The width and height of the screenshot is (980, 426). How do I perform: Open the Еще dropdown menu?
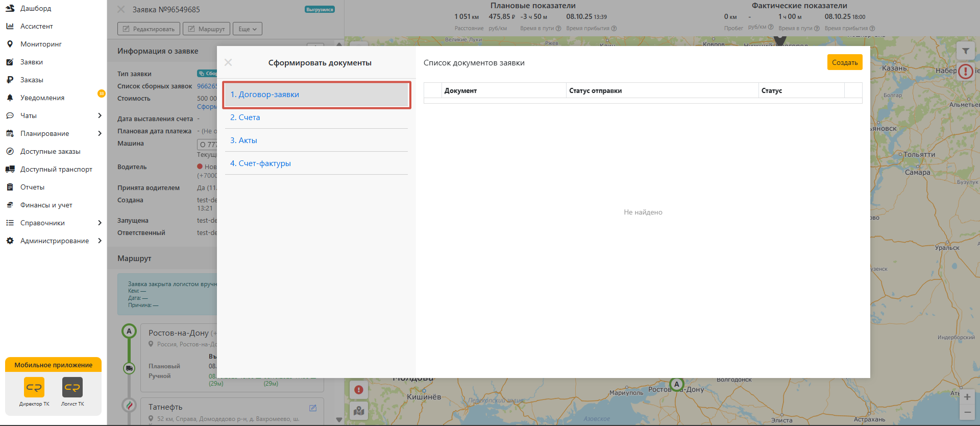248,29
